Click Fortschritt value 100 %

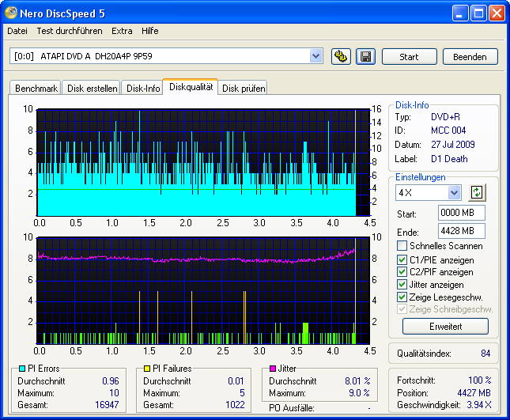pyautogui.click(x=480, y=380)
